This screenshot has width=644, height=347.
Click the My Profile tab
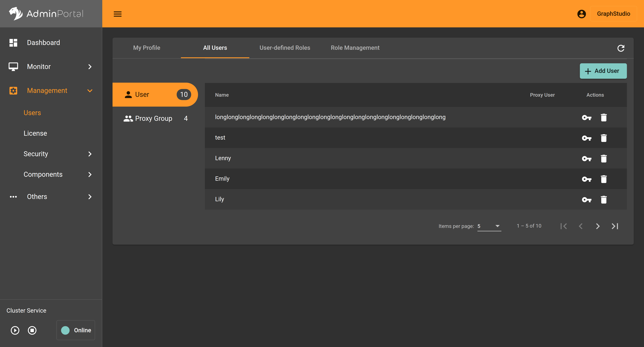click(147, 47)
